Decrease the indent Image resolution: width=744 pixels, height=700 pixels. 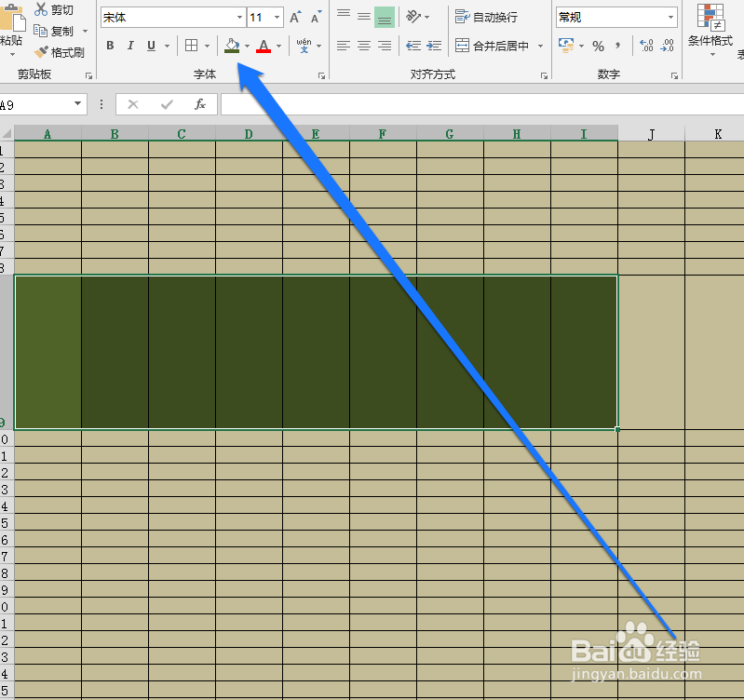coord(413,46)
